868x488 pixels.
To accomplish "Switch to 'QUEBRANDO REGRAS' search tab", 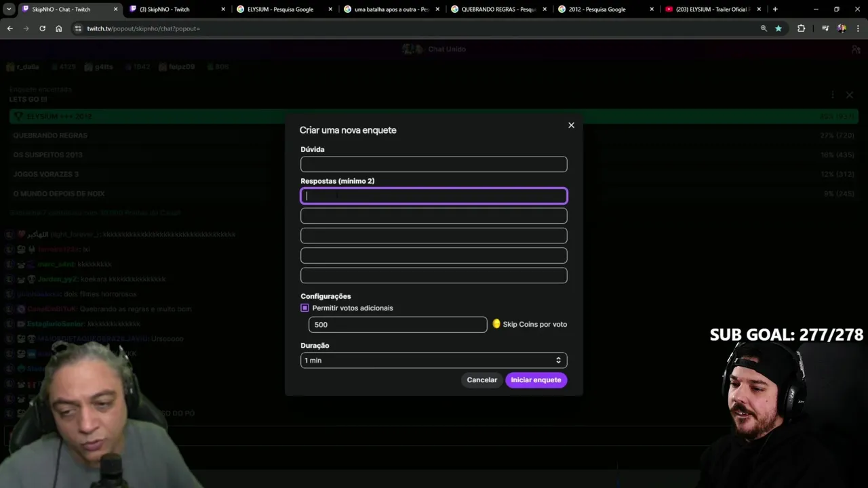I will pos(499,9).
